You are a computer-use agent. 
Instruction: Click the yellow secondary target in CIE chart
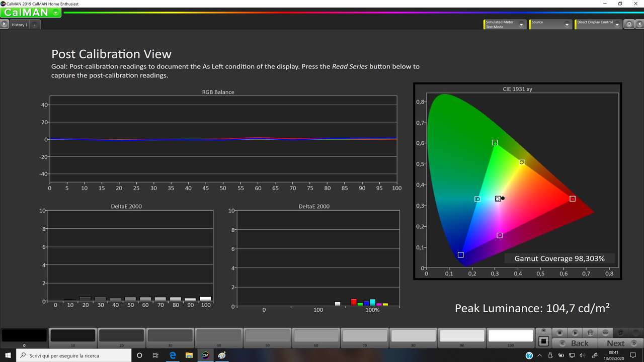pos(522,162)
